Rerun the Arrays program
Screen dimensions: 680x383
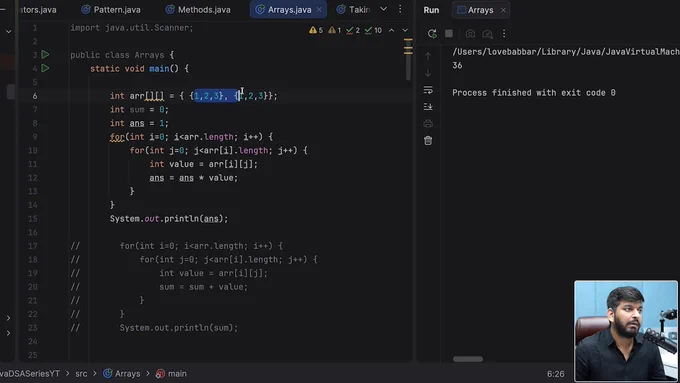432,33
